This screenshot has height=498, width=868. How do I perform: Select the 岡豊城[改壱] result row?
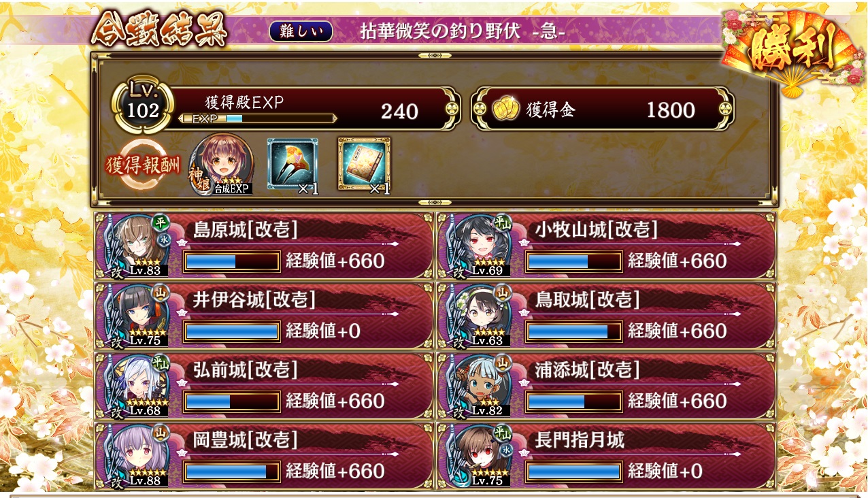click(265, 456)
